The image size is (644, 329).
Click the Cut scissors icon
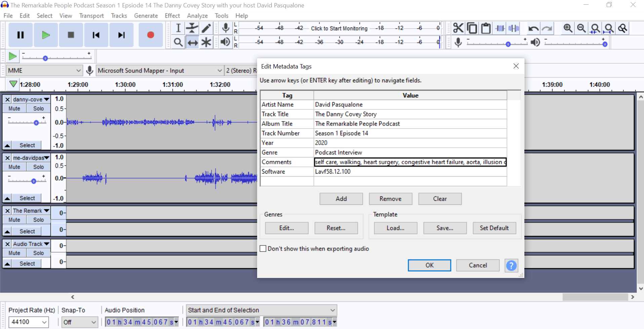458,28
